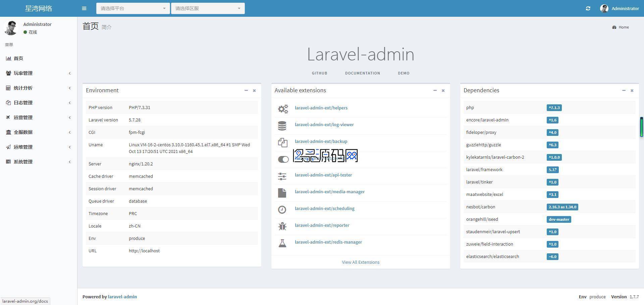Close the Dependencies panel
Screen dimensions: 644x305
coord(632,90)
